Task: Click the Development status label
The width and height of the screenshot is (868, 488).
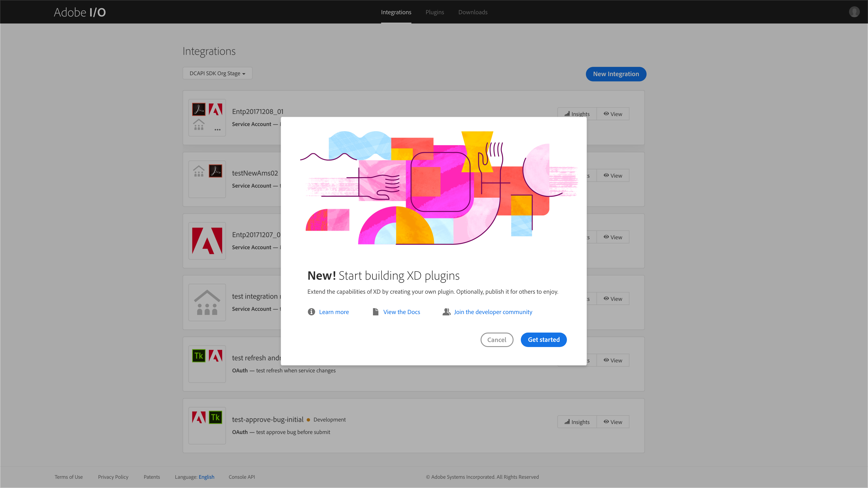Action: 329,420
